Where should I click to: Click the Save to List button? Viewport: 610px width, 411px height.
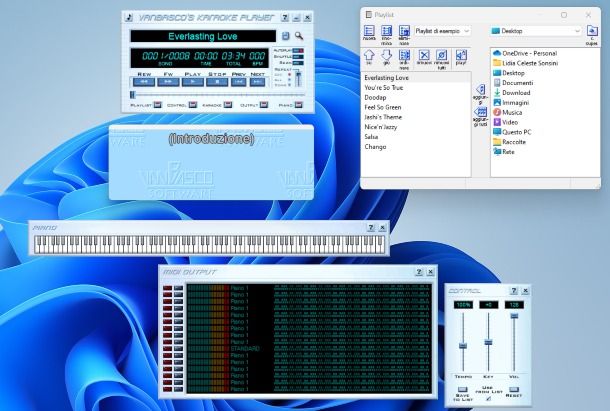463,390
